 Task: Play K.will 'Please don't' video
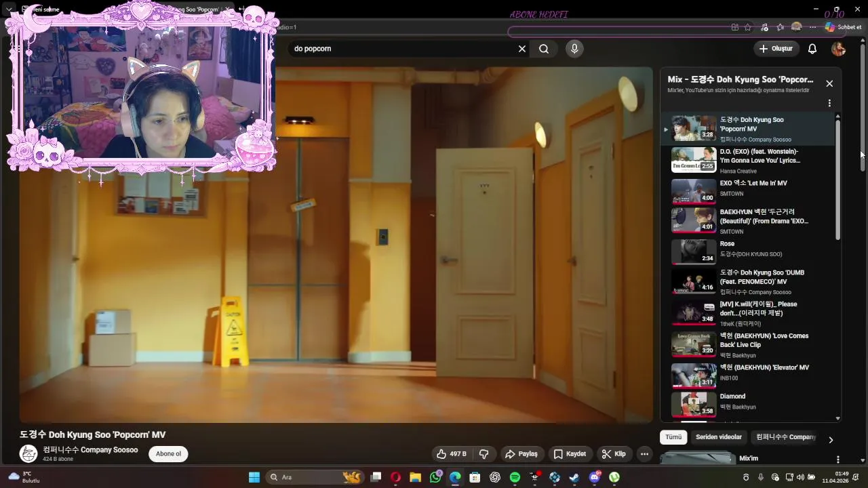coord(748,313)
